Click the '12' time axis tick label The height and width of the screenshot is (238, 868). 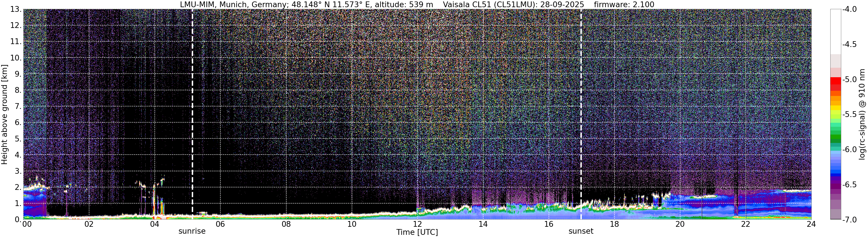pos(417,224)
